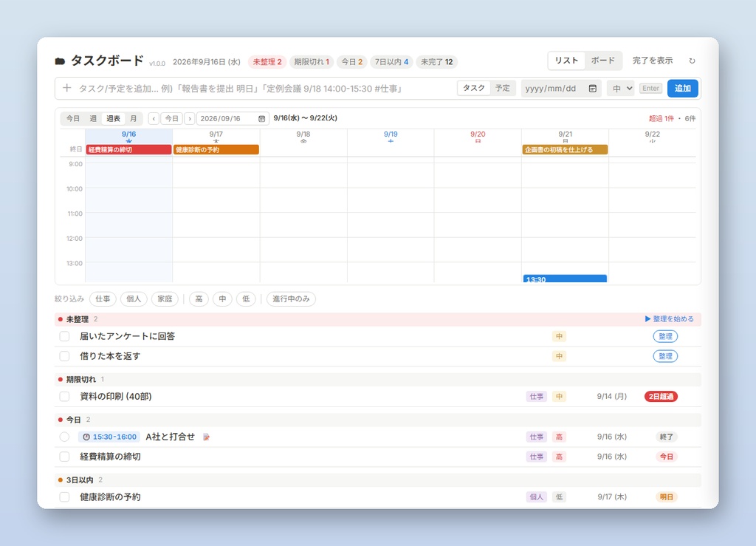Mark A社と打合せ as complete

click(65, 437)
